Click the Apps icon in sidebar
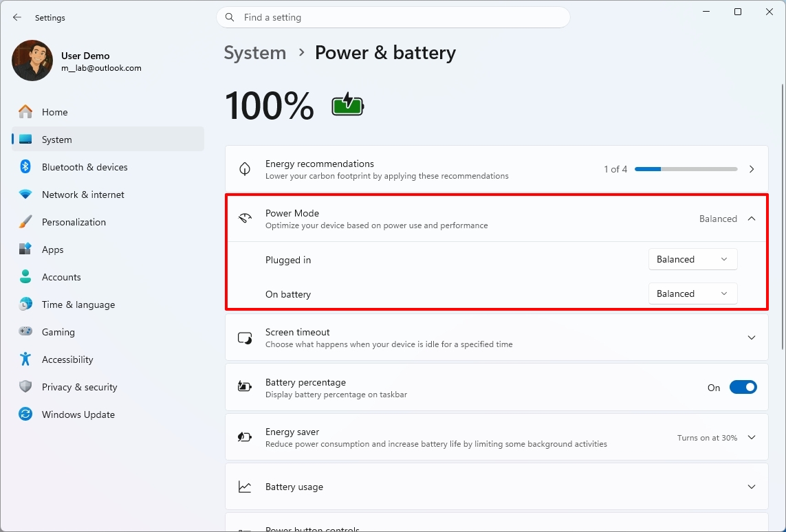 coord(25,249)
